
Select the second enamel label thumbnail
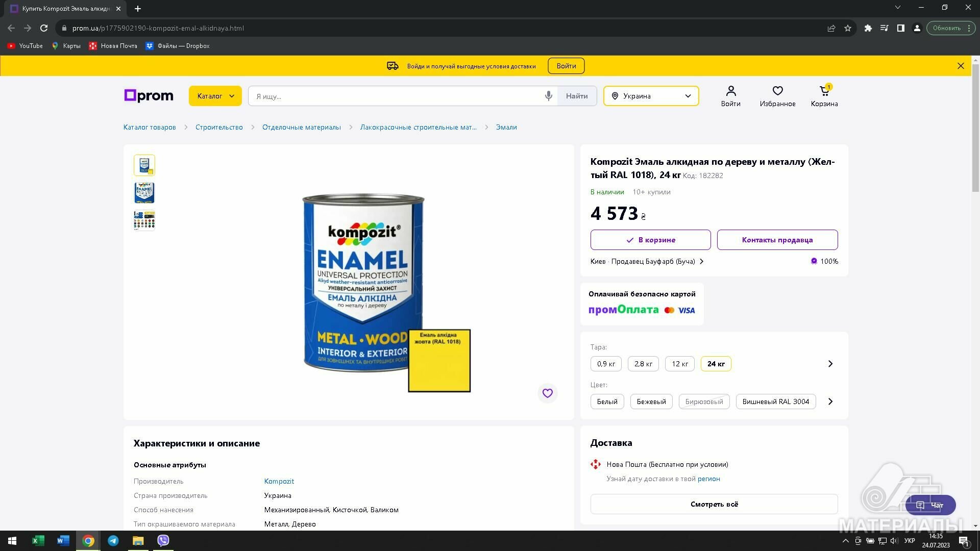(144, 193)
